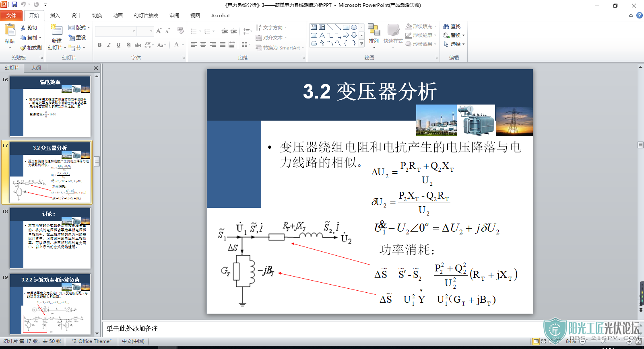
Task: Click Reset (重设) slide button
Action: [x=77, y=38]
